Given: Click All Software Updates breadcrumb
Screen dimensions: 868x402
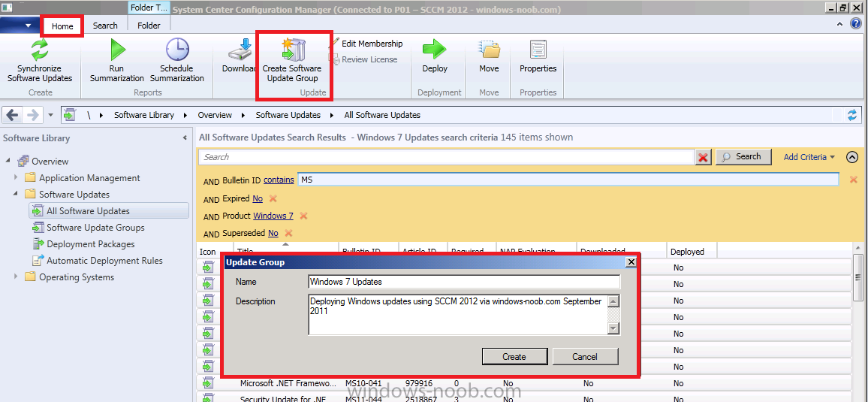Looking at the screenshot, I should (382, 115).
